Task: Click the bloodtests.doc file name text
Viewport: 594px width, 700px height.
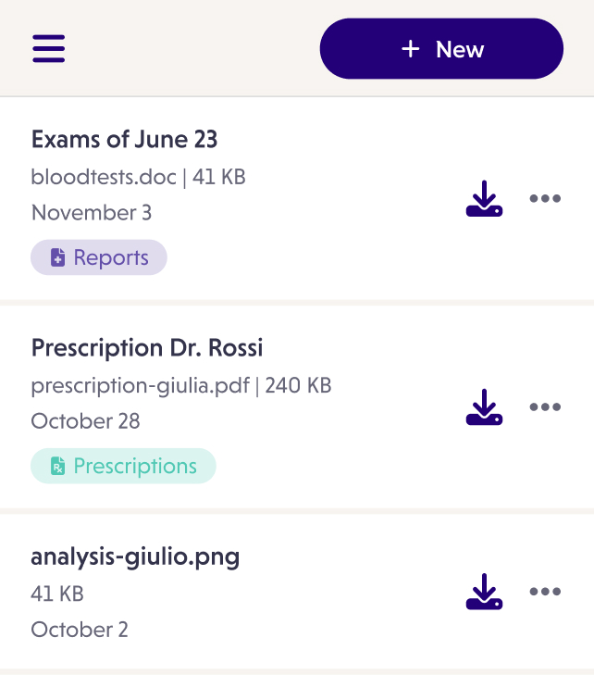Action: click(x=104, y=176)
